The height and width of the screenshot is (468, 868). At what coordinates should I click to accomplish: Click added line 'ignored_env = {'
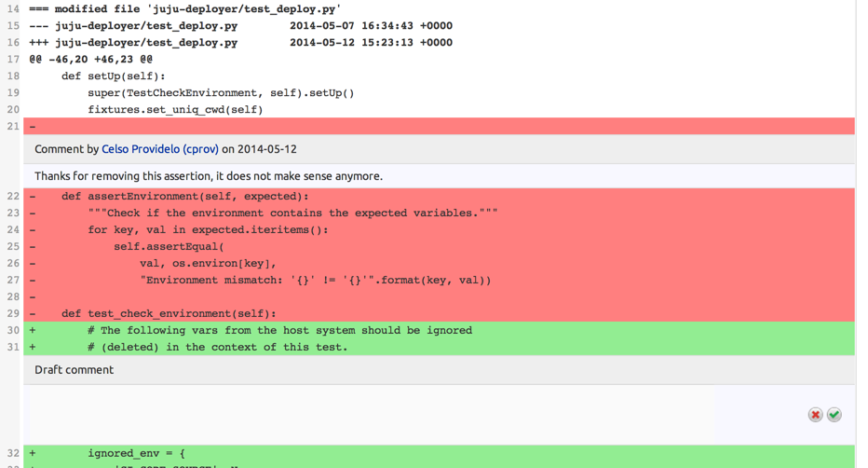[137, 454]
